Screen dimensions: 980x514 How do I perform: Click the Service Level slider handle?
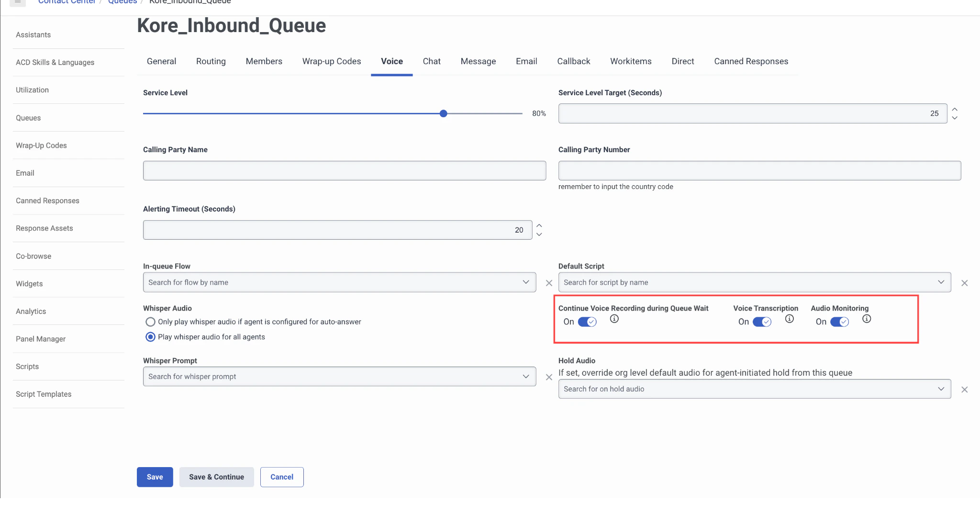tap(444, 113)
